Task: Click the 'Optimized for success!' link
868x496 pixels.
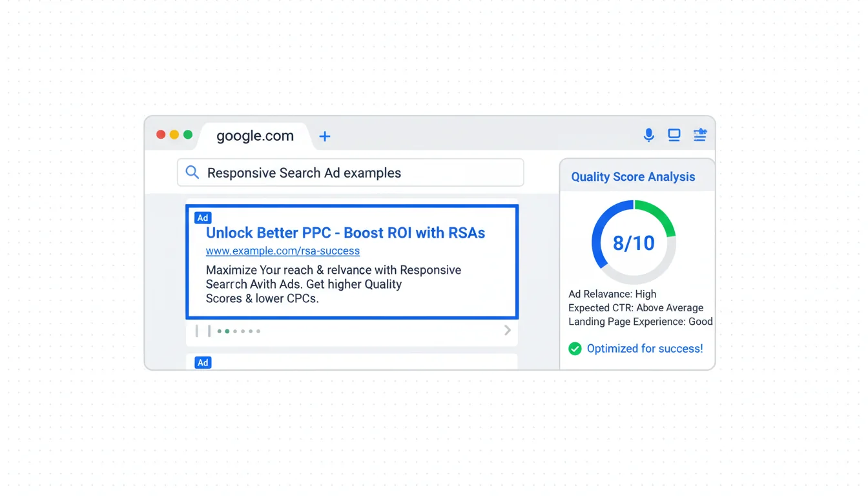Action: coord(645,349)
